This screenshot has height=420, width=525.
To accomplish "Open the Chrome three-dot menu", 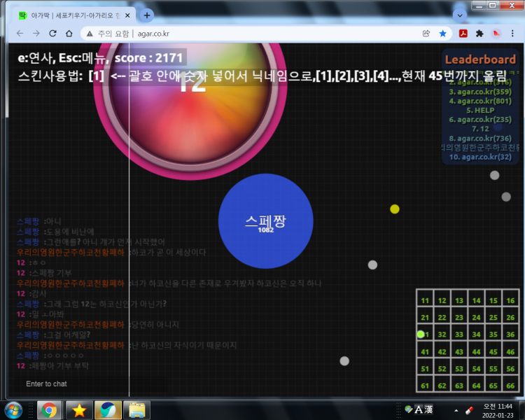I will (x=512, y=34).
